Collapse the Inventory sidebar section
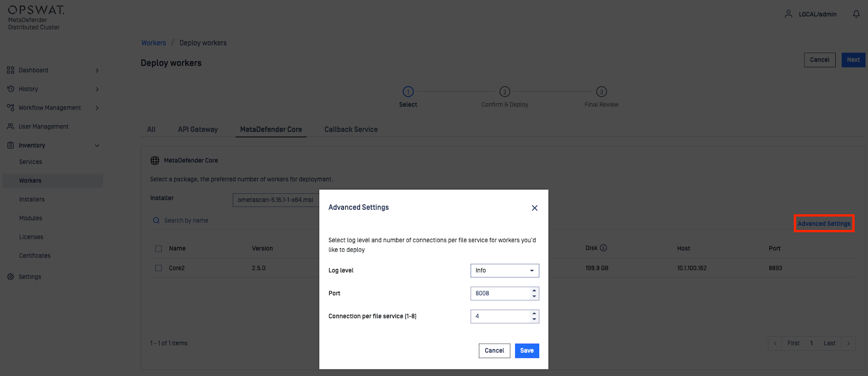This screenshot has width=868, height=376. [x=97, y=146]
